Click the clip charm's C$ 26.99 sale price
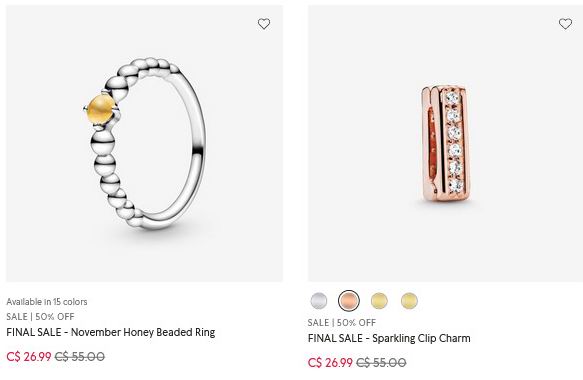This screenshot has width=583, height=380. pos(330,363)
